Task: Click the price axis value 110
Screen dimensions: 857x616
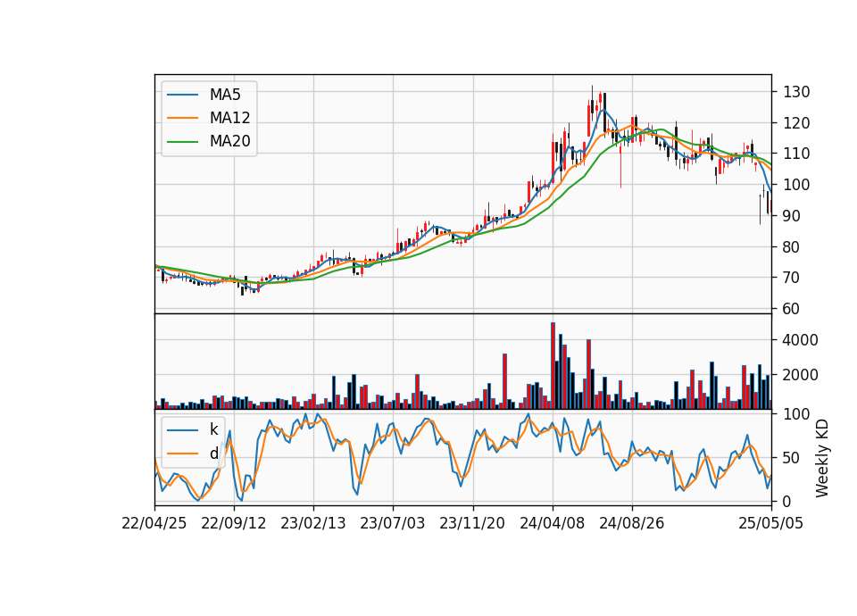Action: click(x=796, y=154)
